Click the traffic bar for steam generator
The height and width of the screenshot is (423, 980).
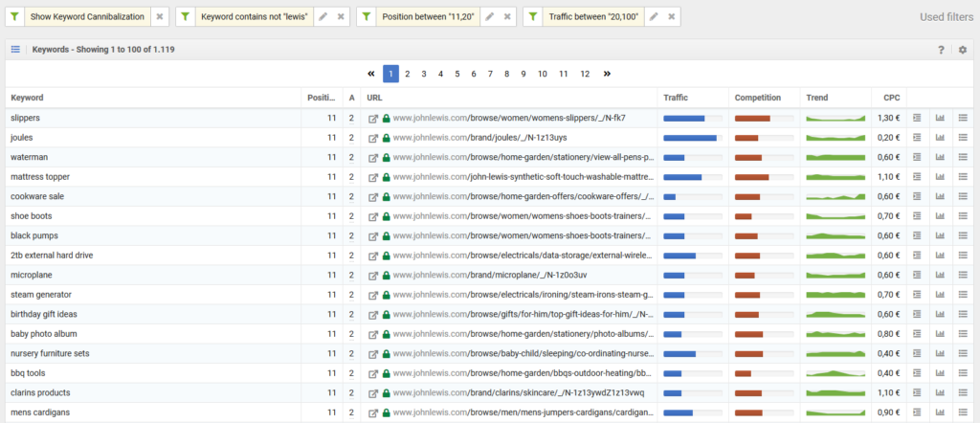[x=692, y=295]
